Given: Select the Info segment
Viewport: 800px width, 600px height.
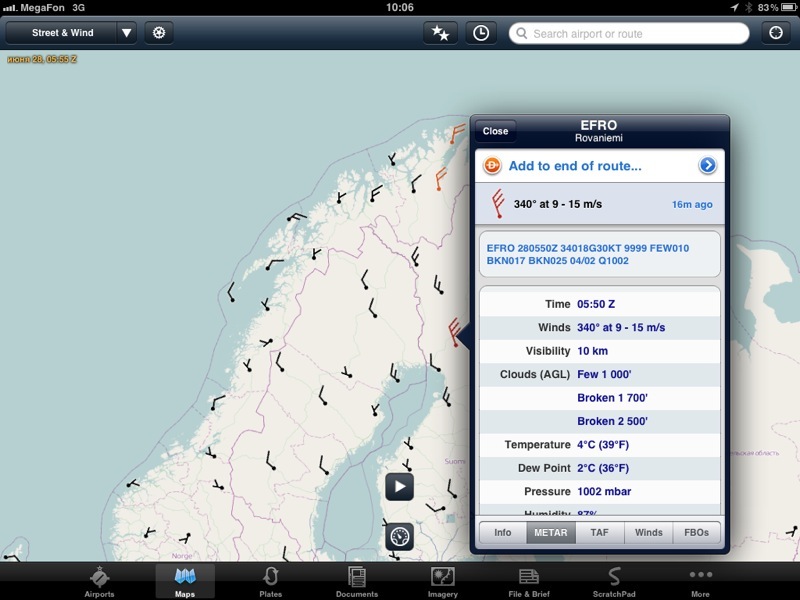Looking at the screenshot, I should point(503,533).
